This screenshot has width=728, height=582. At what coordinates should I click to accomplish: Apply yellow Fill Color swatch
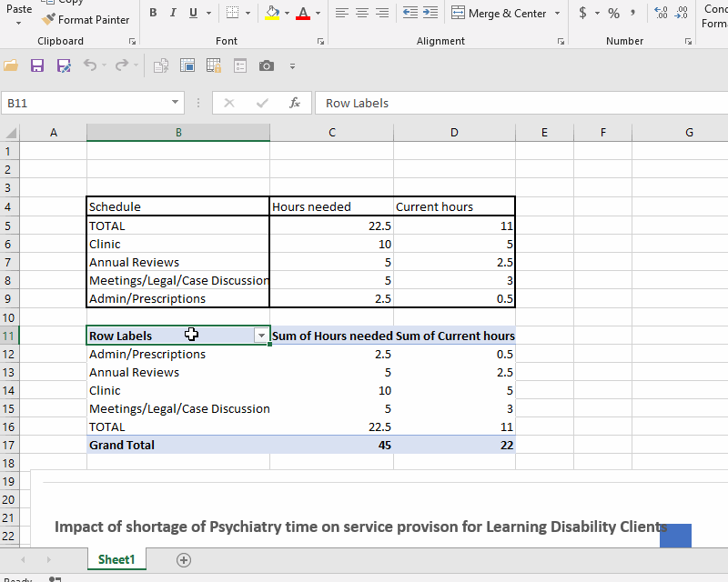tap(272, 13)
